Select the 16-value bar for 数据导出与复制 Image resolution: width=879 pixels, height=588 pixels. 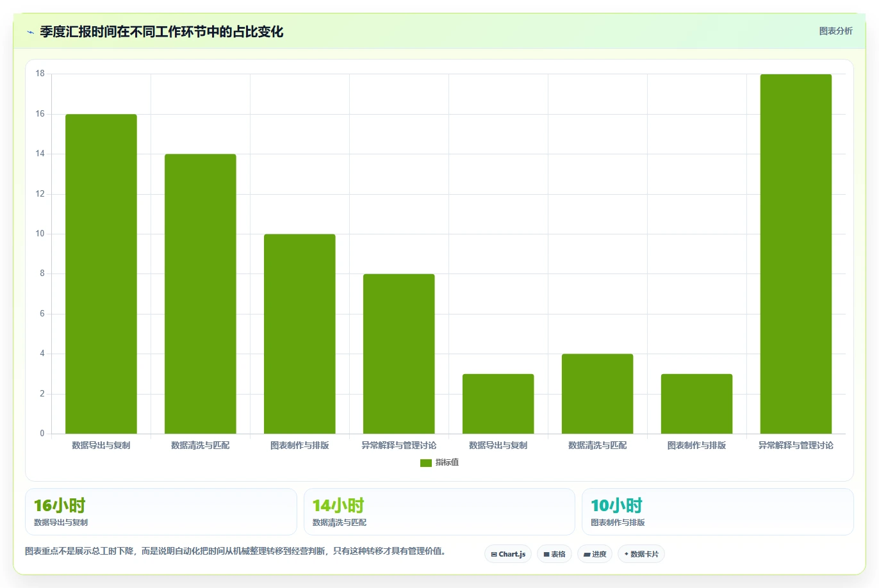[x=101, y=274]
